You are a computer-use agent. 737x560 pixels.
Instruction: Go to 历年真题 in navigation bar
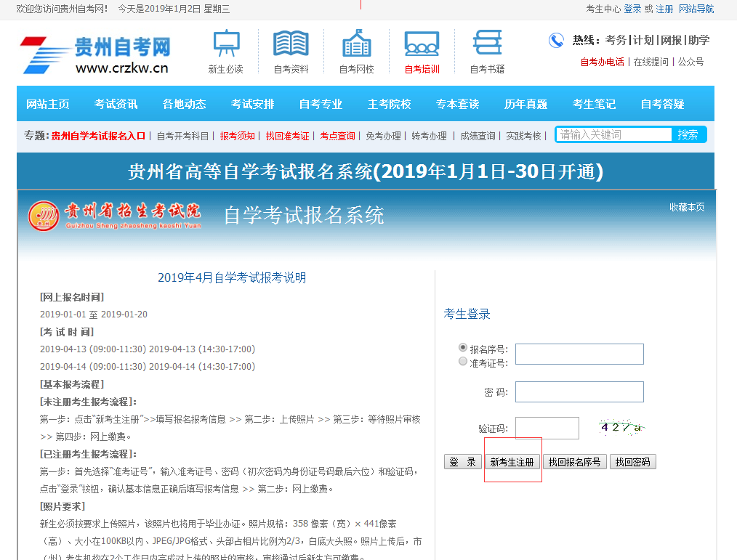tap(525, 104)
